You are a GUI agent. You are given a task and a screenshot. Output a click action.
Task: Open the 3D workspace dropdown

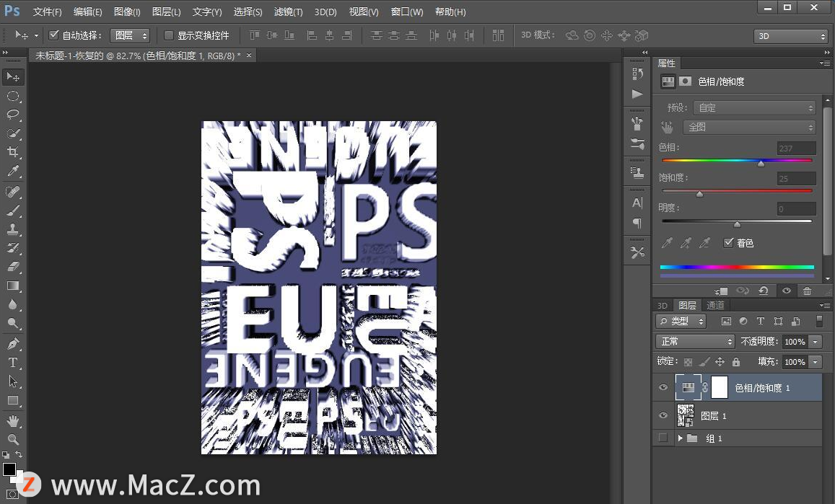click(791, 35)
